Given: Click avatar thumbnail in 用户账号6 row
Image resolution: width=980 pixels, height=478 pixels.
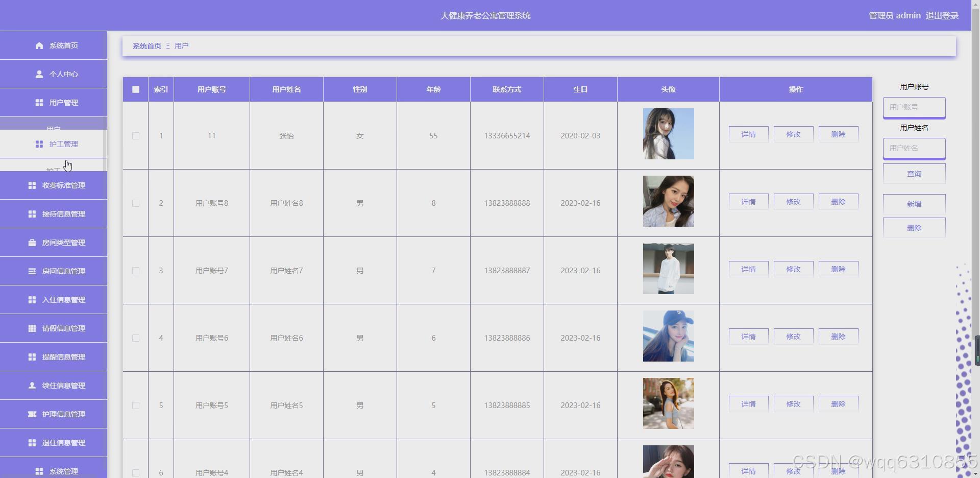Looking at the screenshot, I should click(668, 336).
